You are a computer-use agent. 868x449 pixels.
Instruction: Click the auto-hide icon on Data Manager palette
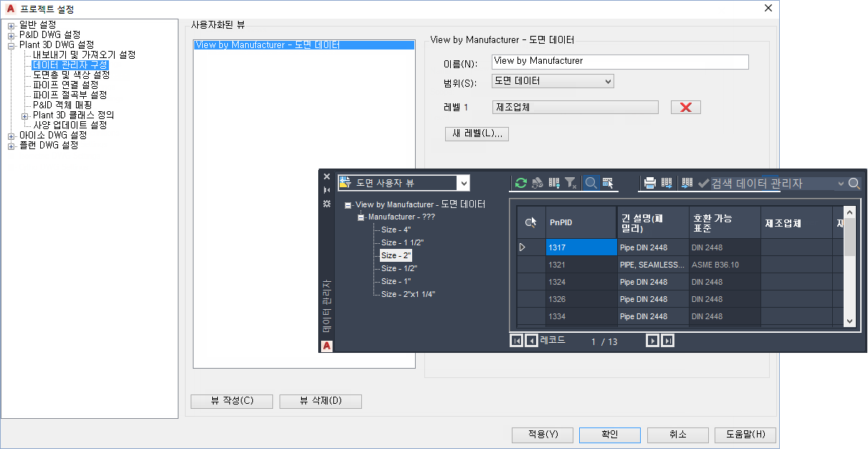click(x=327, y=190)
